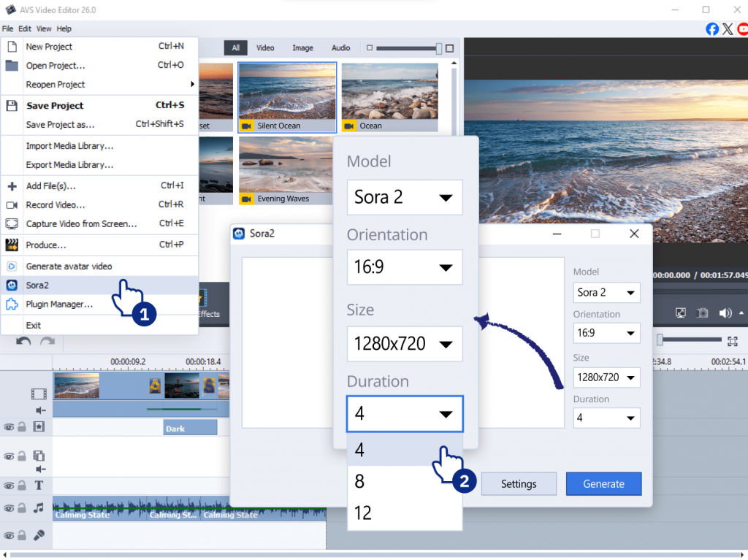This screenshot has width=748, height=560.
Task: Click the Produce clapperboard icon
Action: click(x=12, y=245)
